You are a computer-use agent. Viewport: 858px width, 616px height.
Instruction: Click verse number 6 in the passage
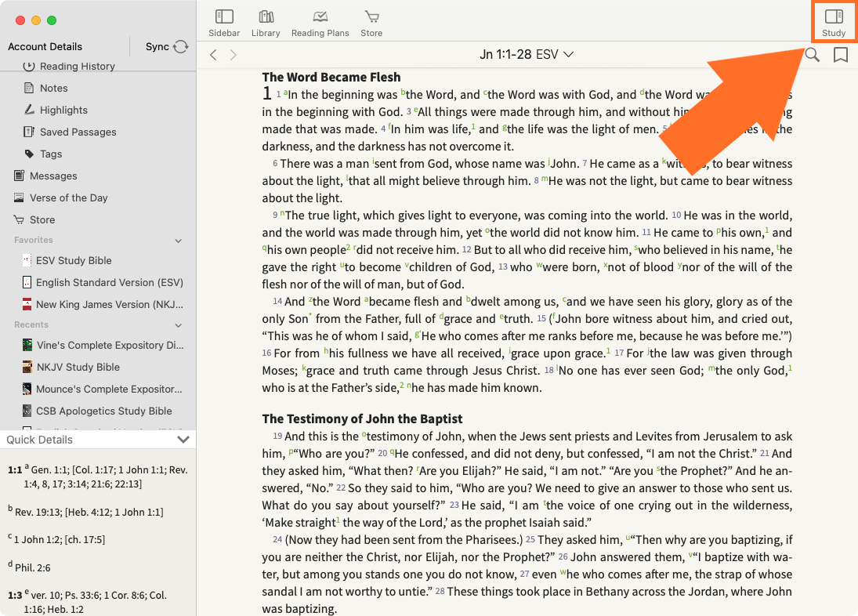275,164
